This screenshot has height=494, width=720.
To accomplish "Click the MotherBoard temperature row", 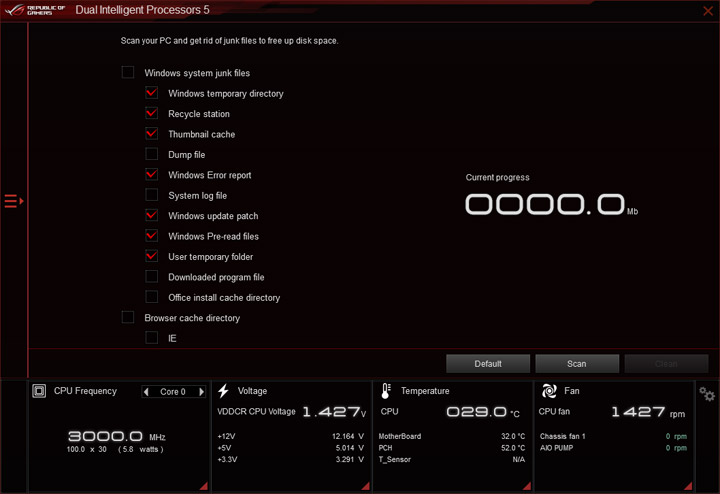I will pos(452,436).
